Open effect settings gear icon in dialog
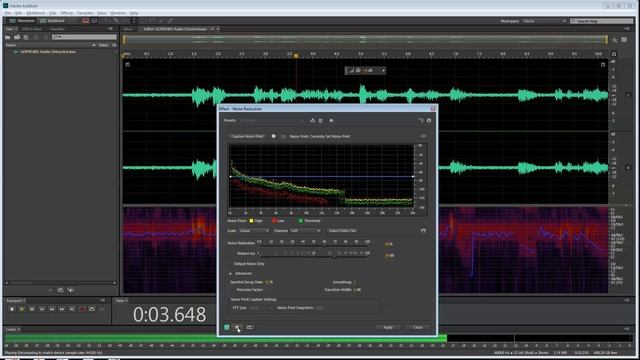640x360 pixels. pos(429,120)
